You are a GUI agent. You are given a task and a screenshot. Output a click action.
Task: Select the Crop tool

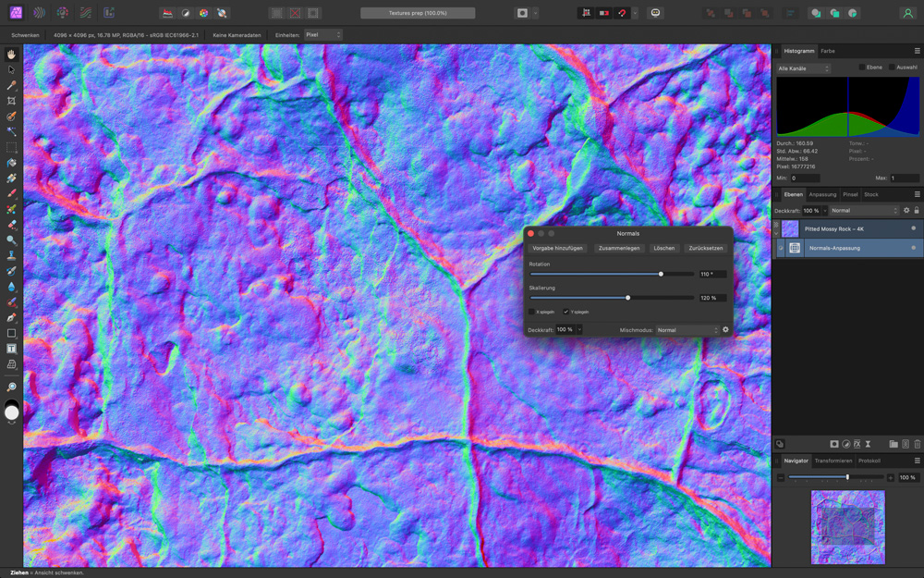[x=12, y=100]
